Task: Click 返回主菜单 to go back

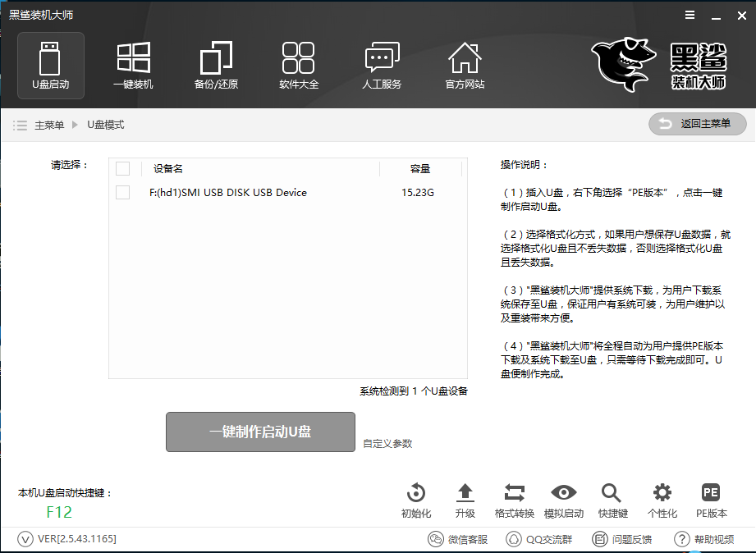Action: tap(697, 124)
